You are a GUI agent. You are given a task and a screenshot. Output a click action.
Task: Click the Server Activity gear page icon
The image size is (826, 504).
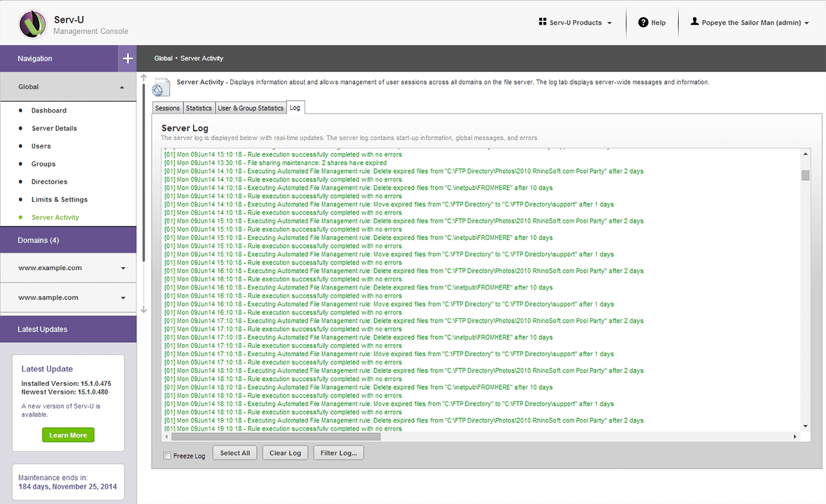pyautogui.click(x=161, y=87)
